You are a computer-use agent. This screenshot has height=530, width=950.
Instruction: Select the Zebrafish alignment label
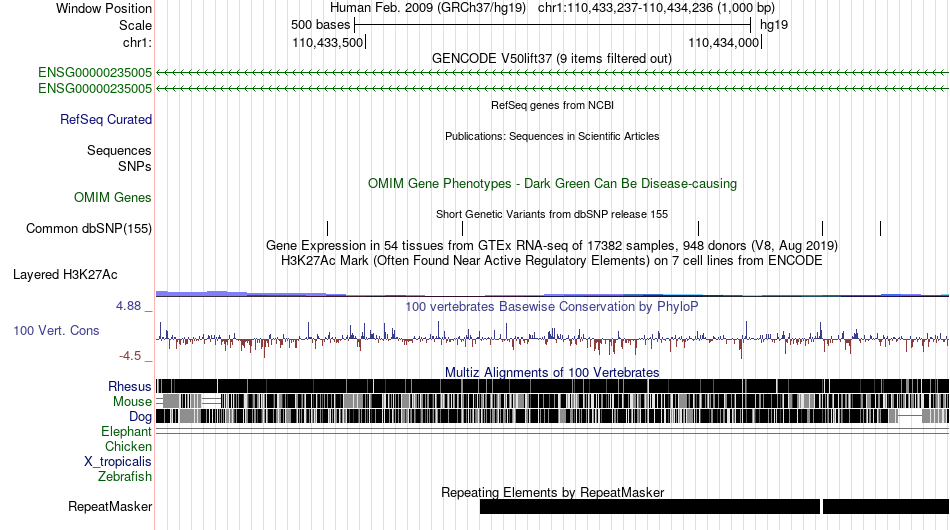[125, 477]
